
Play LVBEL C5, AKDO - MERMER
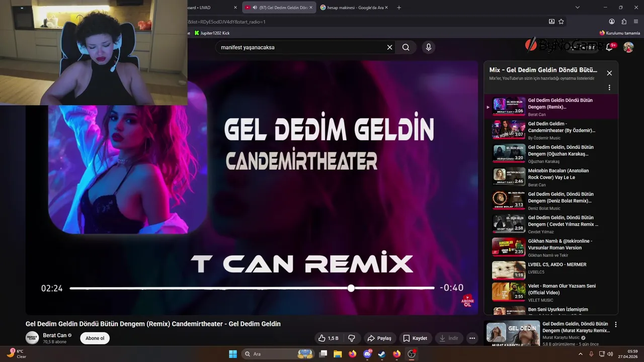coord(551,270)
